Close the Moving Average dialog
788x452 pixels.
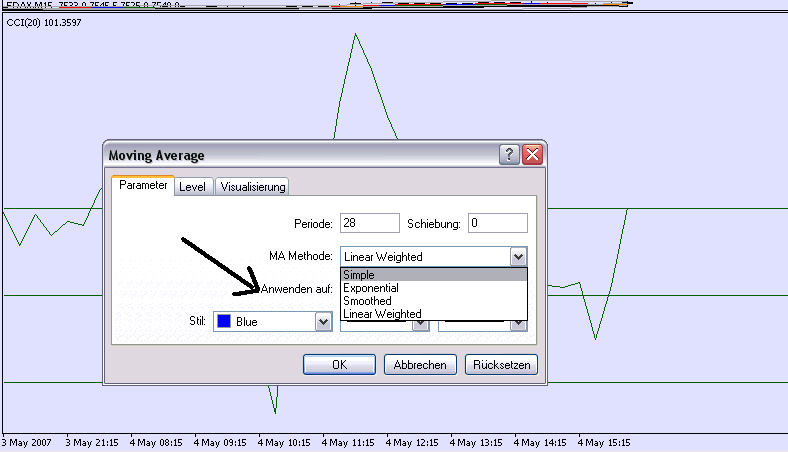pyautogui.click(x=533, y=154)
